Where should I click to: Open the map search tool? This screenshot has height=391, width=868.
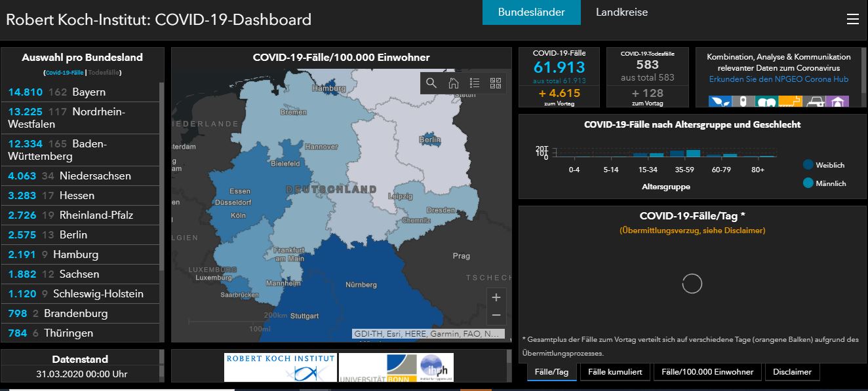431,84
